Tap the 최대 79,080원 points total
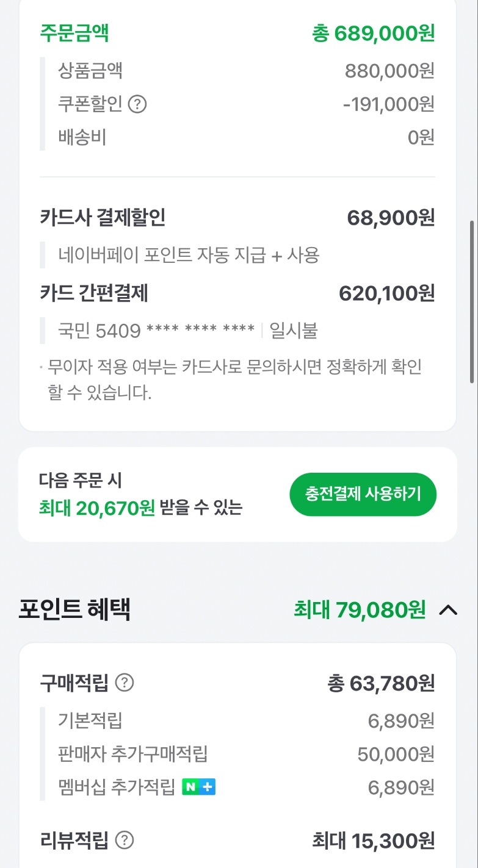478x868 pixels. point(359,609)
